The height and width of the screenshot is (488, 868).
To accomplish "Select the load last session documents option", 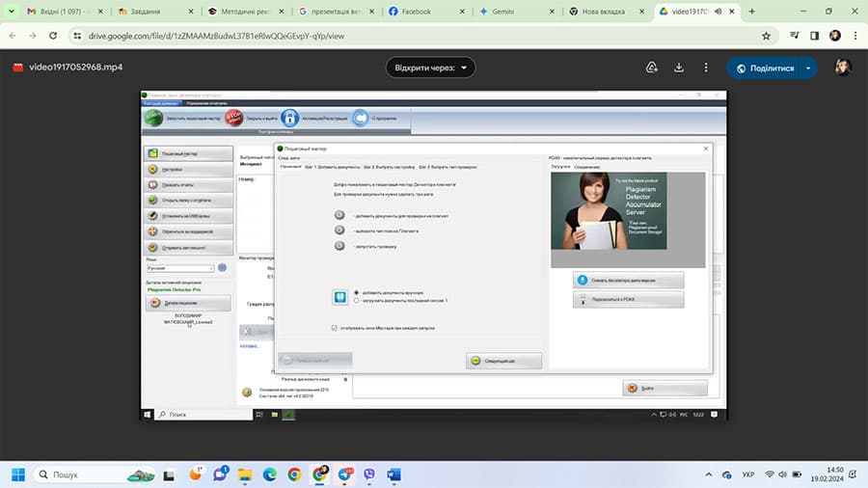I will point(357,301).
